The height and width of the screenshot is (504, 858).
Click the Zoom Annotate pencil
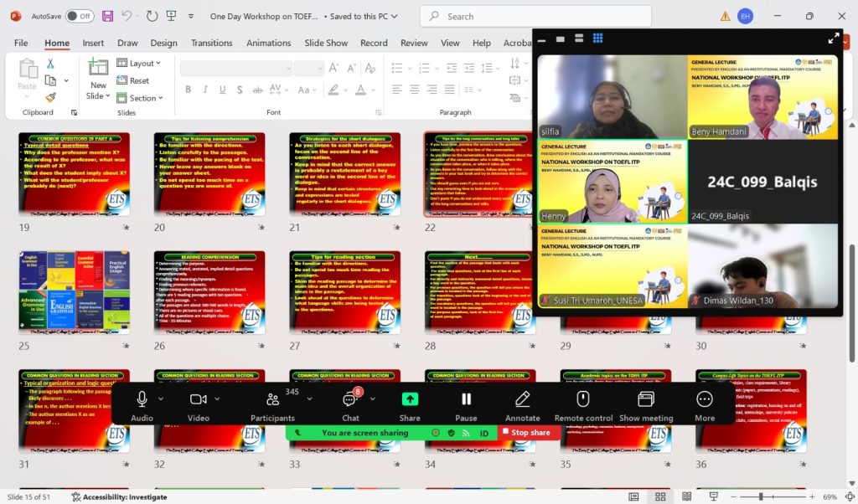click(x=523, y=405)
